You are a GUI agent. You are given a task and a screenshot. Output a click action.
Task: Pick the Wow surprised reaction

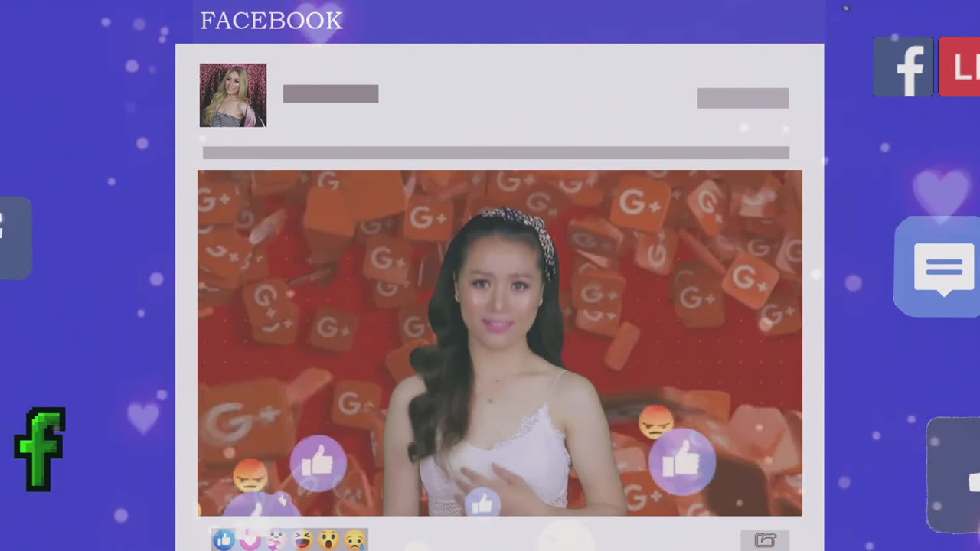click(x=328, y=540)
